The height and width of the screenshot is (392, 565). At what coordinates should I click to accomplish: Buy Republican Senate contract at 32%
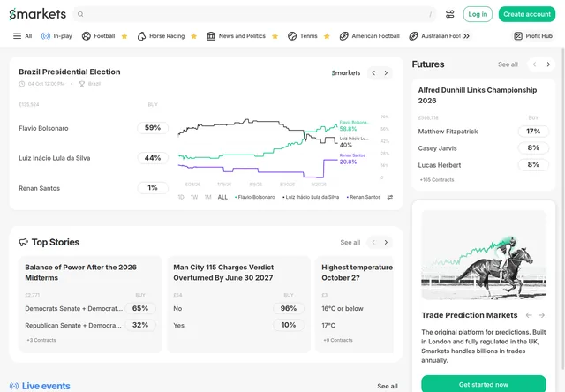140,325
